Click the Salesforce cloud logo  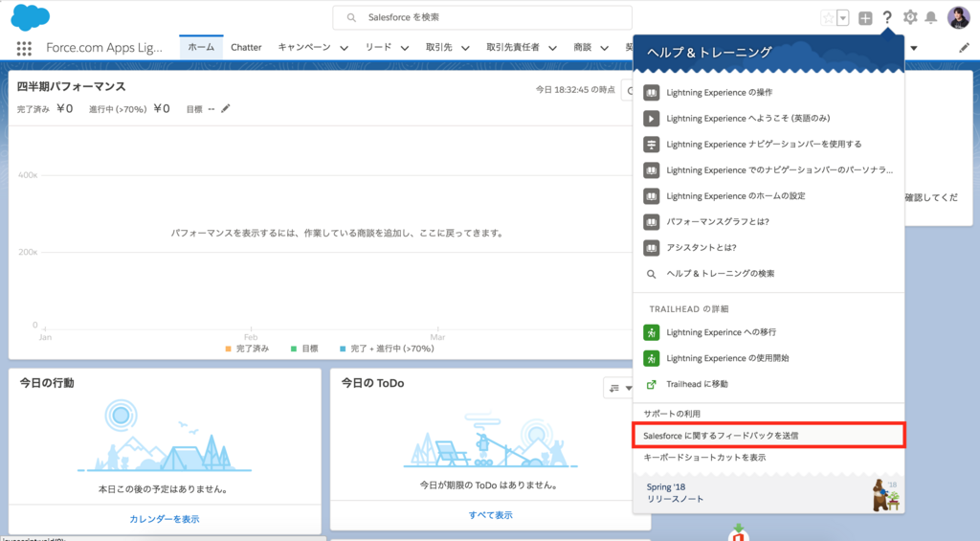30,17
